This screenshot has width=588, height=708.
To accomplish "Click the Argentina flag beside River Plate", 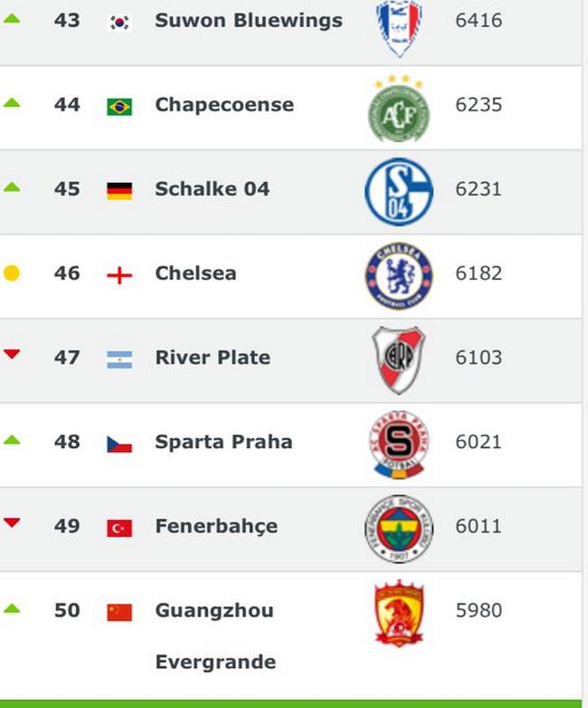I will (119, 359).
